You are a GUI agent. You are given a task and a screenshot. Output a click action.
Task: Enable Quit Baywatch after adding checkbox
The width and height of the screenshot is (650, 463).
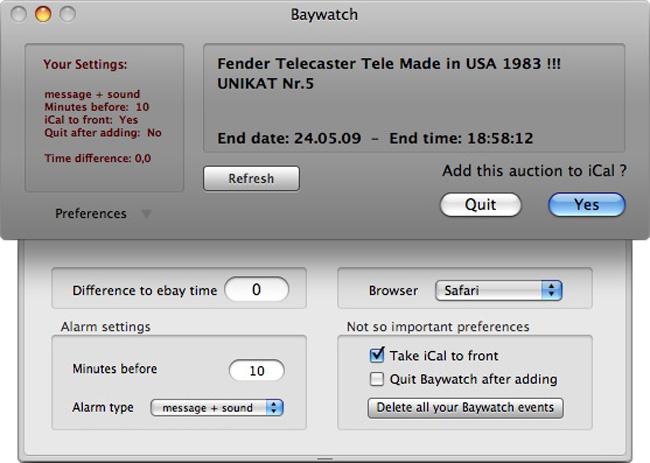376,379
